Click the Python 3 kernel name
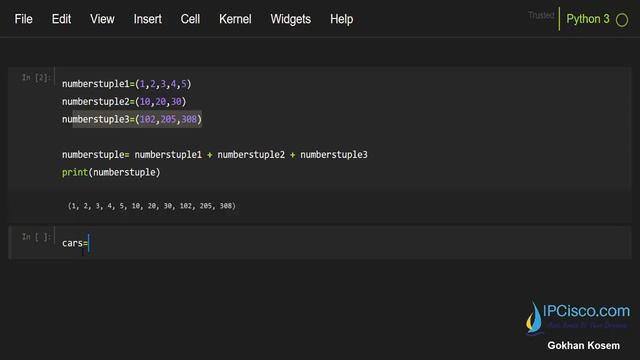640x360 pixels. (588, 19)
